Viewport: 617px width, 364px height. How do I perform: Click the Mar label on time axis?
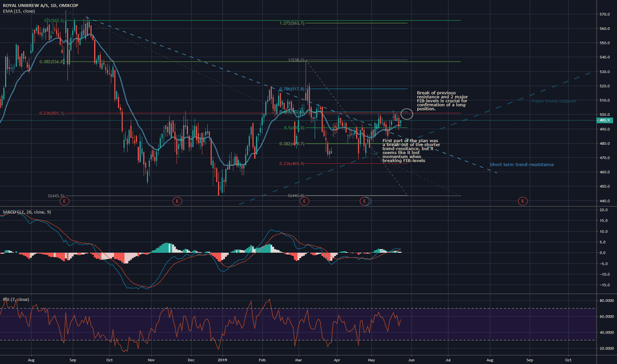click(x=299, y=360)
